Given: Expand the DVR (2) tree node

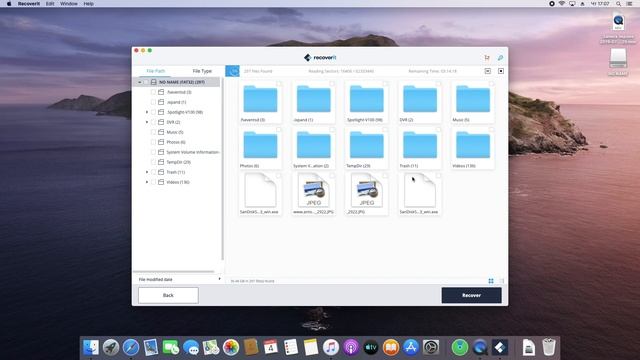Looking at the screenshot, I should tap(147, 122).
